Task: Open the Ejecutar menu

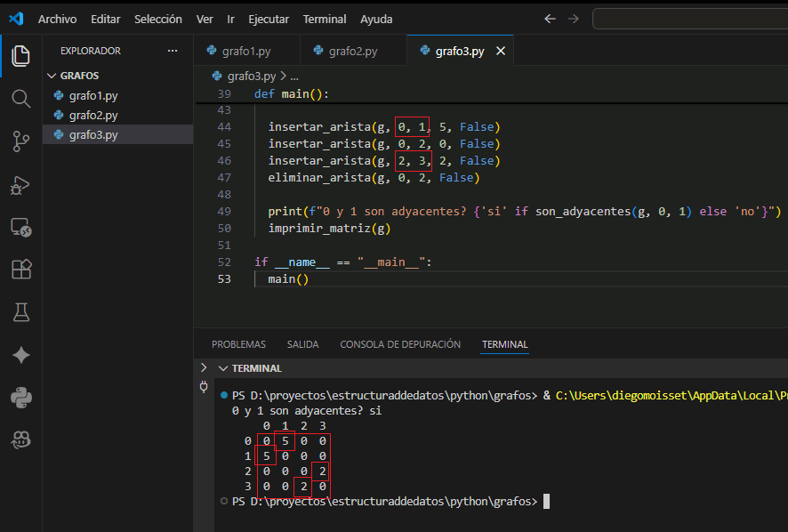Action: (269, 19)
